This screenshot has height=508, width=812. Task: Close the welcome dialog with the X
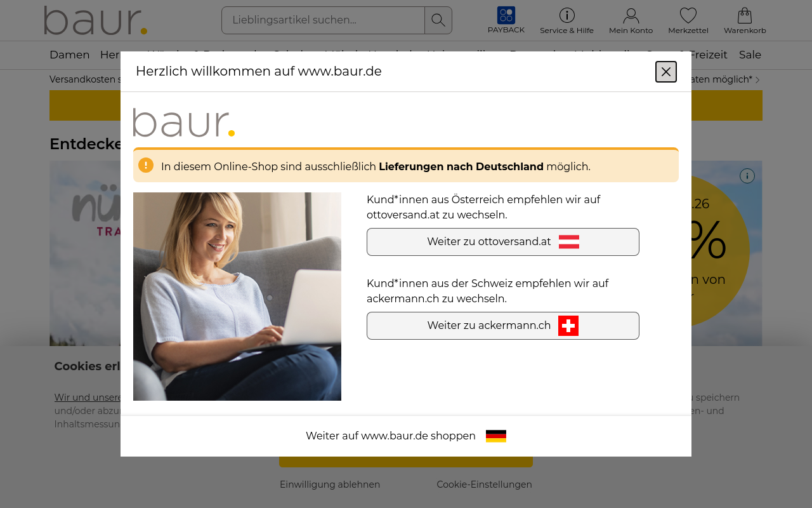tap(666, 72)
